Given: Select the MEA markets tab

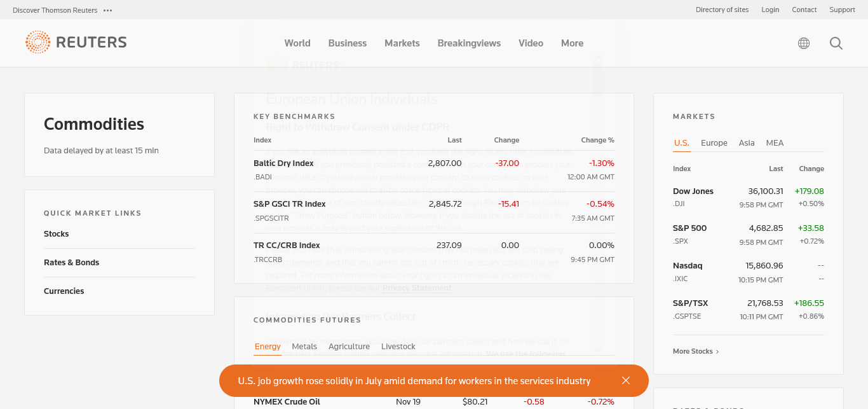Looking at the screenshot, I should [x=775, y=143].
